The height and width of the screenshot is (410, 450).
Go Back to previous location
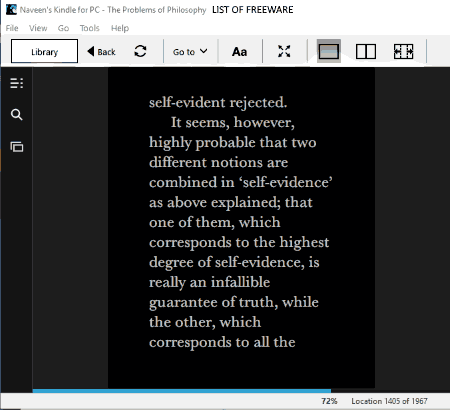[x=101, y=52]
